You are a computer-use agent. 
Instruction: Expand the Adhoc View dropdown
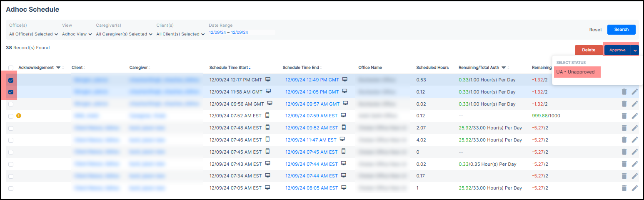77,34
